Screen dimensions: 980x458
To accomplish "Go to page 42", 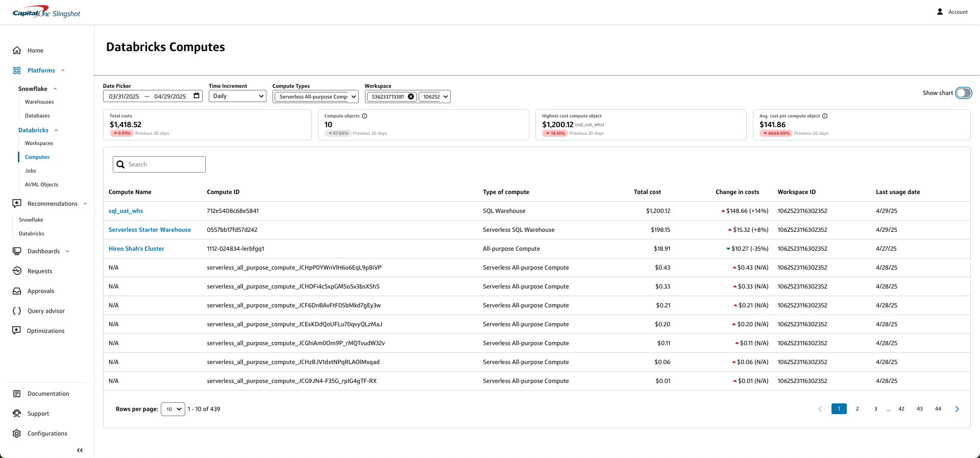I will tap(901, 409).
